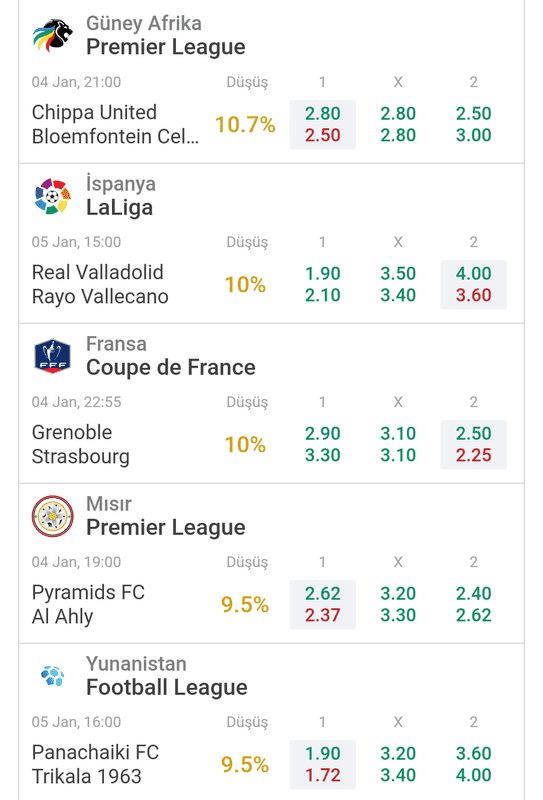Screen dimensions: 543x800
Task: Click the Yunanistan Football League ball icon
Action: (53, 676)
